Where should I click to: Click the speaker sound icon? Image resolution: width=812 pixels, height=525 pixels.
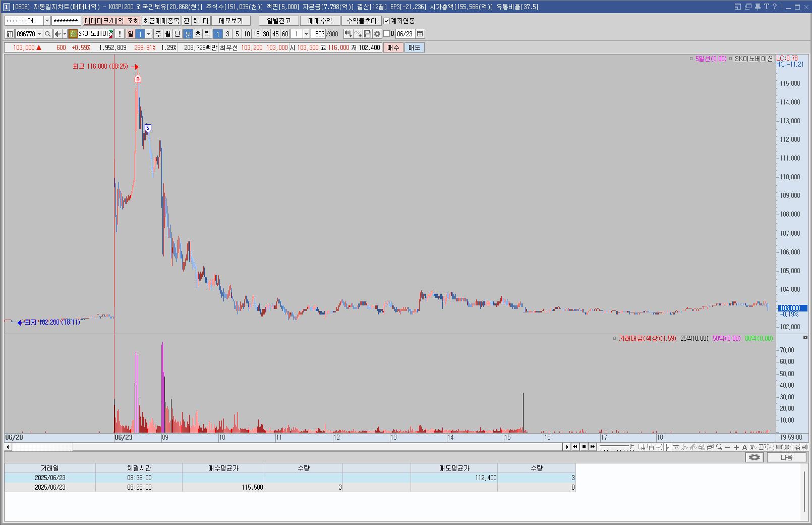click(57, 34)
